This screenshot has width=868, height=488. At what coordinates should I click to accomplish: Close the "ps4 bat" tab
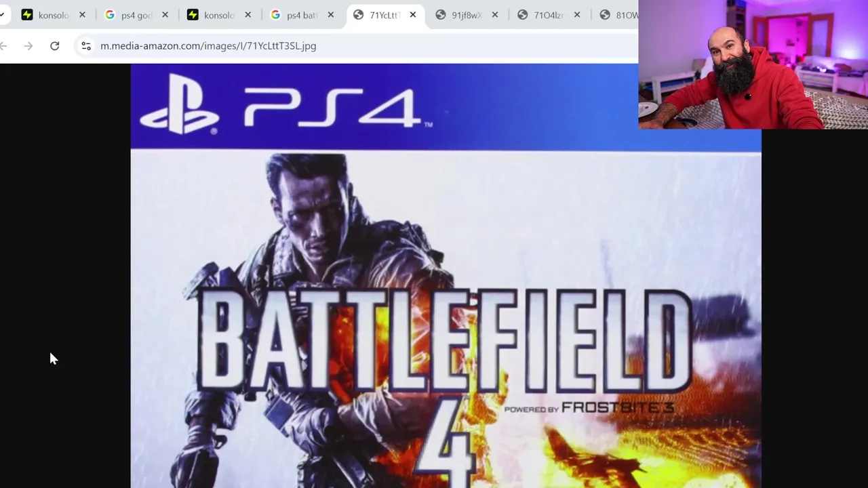[x=330, y=15]
